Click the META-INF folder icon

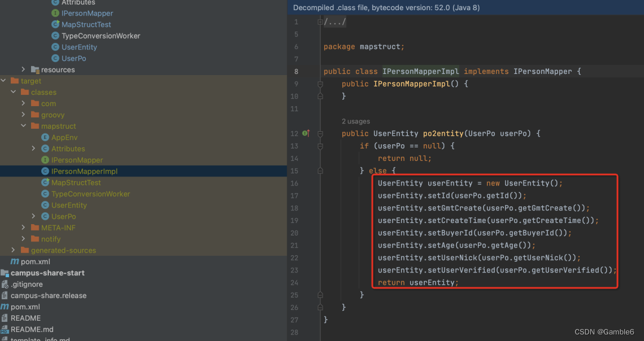(x=35, y=228)
